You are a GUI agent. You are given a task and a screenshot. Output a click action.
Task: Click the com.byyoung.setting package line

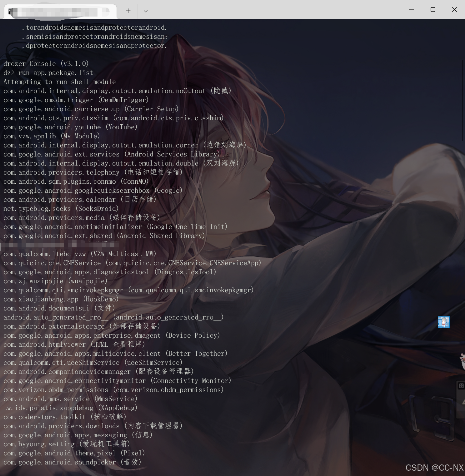click(67, 444)
